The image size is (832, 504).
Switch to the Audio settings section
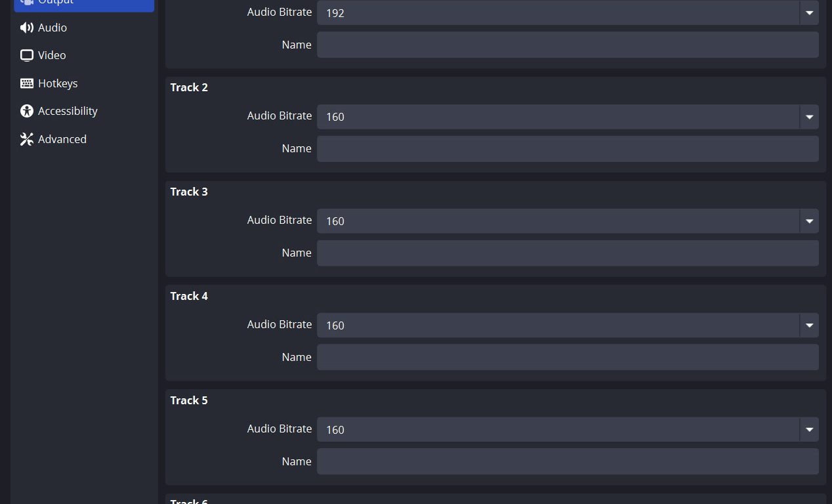click(x=52, y=28)
